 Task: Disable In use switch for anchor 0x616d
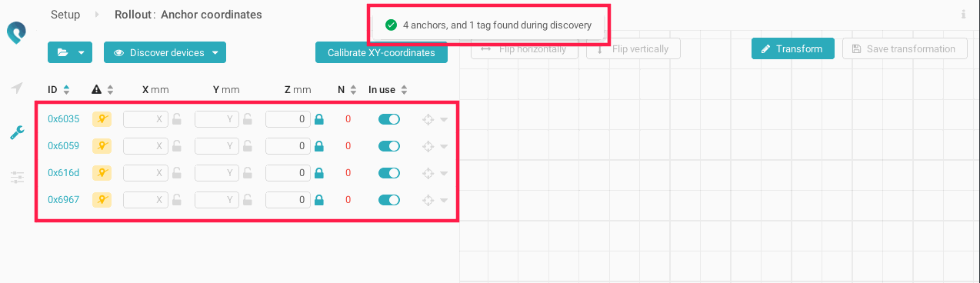click(x=389, y=173)
